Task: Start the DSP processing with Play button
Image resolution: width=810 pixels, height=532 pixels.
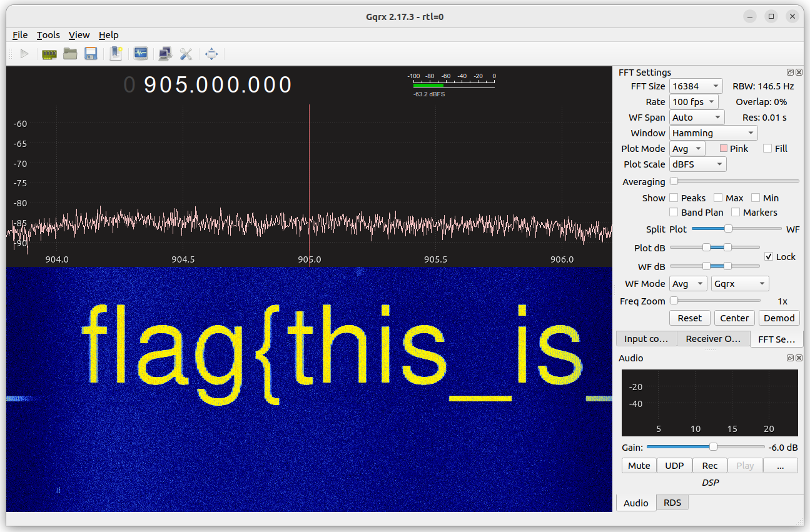Action: (x=24, y=54)
